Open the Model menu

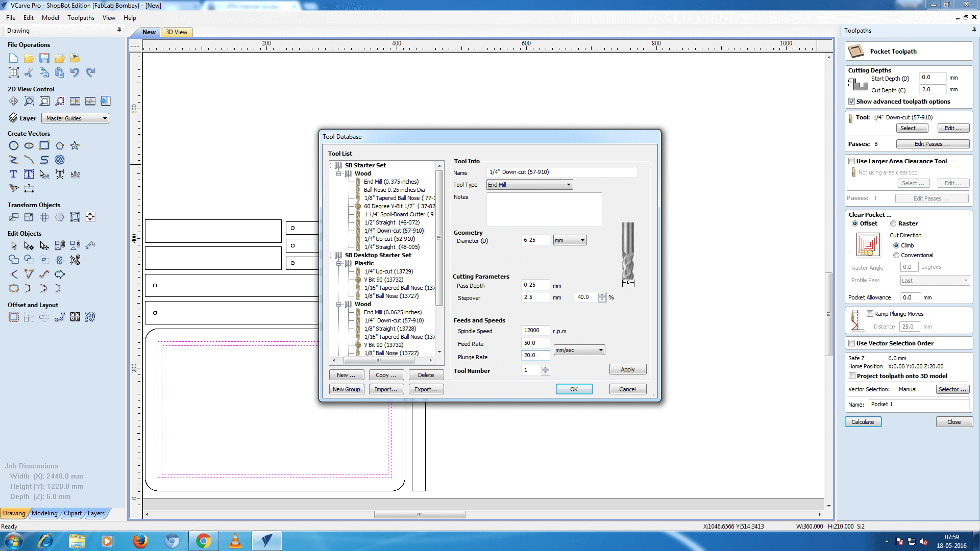pos(51,18)
